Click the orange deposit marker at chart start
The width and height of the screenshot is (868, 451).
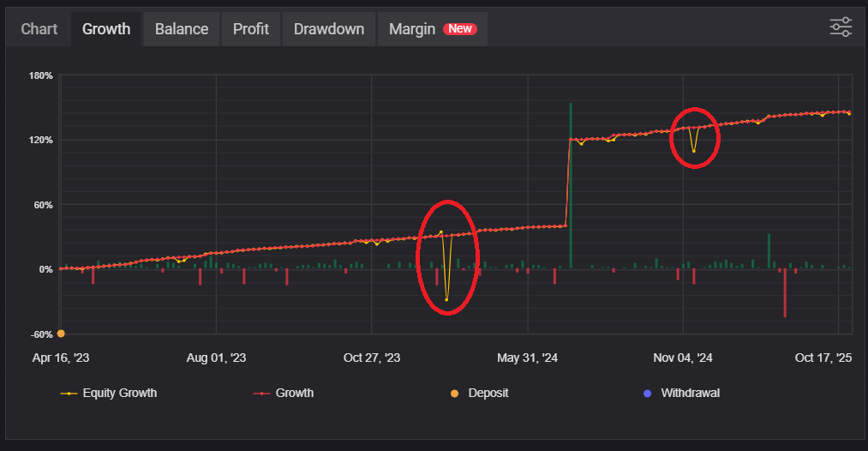[x=61, y=334]
